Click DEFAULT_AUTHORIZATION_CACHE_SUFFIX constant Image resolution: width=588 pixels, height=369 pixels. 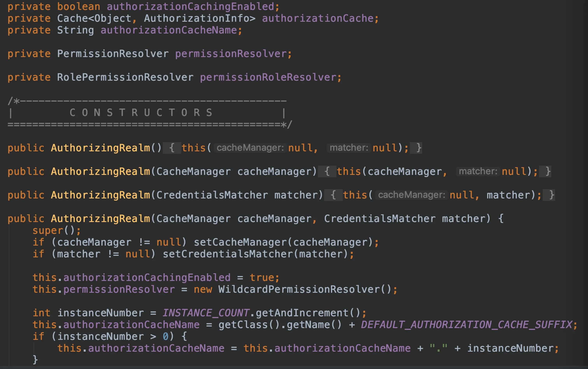click(466, 325)
